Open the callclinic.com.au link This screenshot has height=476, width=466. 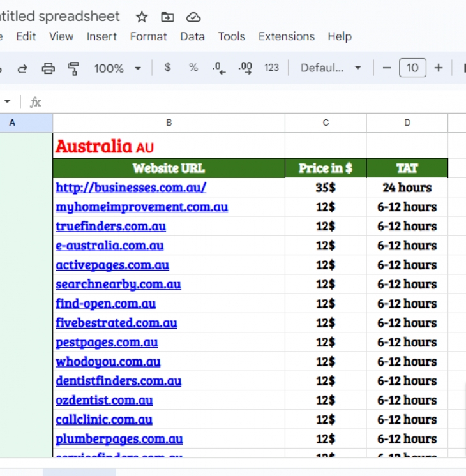[x=104, y=420]
